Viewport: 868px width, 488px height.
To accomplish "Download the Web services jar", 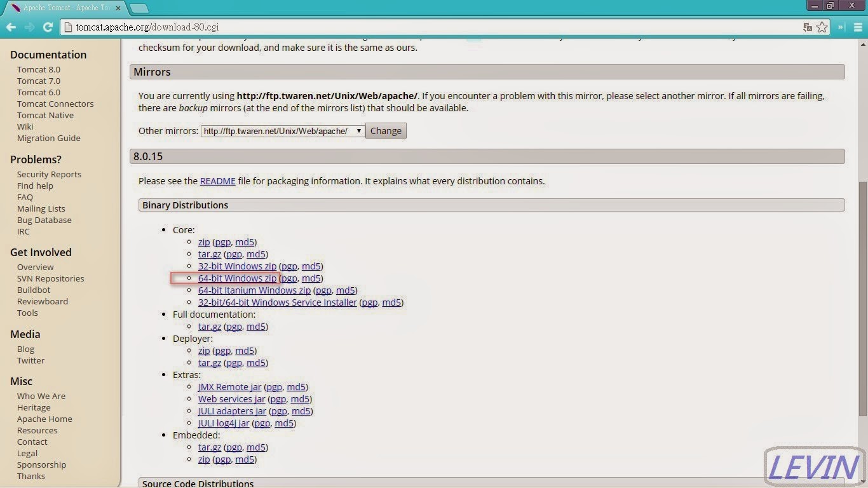I will pos(232,399).
